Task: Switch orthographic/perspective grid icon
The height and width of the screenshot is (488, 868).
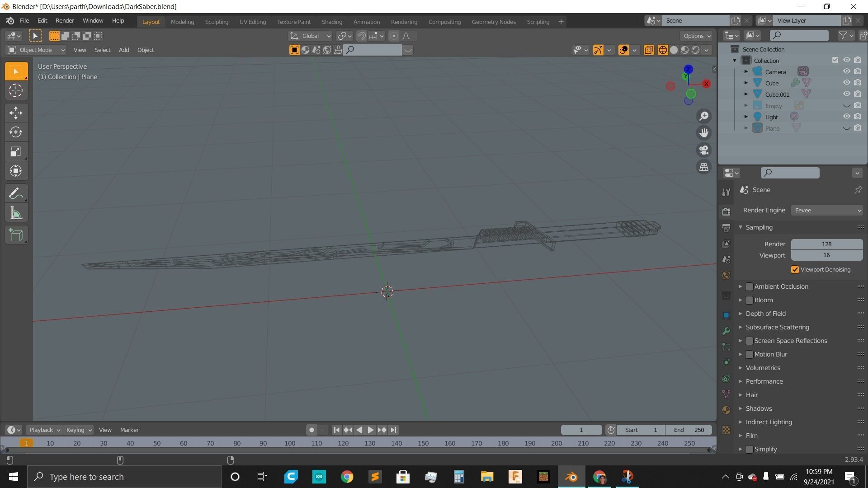Action: 704,167
